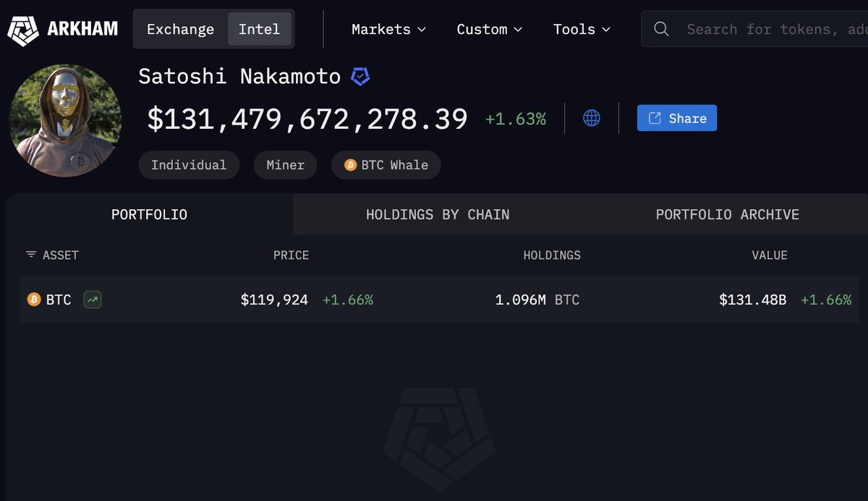Expand the Markets dropdown menu
Screen dimensions: 868x501
[x=388, y=29]
